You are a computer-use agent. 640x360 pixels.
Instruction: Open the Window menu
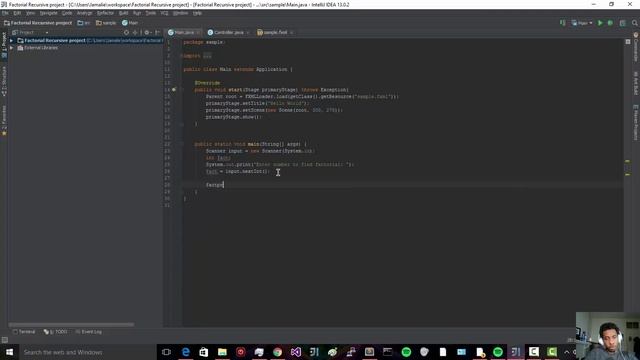180,13
